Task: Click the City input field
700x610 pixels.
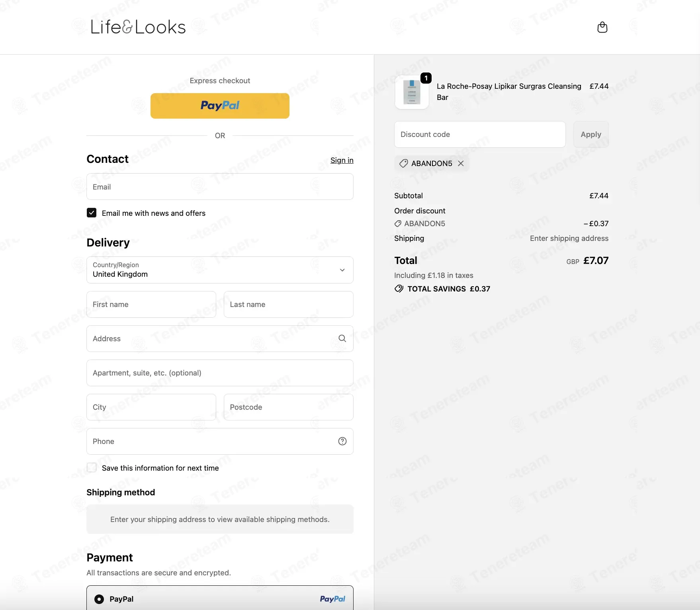Action: tap(151, 407)
